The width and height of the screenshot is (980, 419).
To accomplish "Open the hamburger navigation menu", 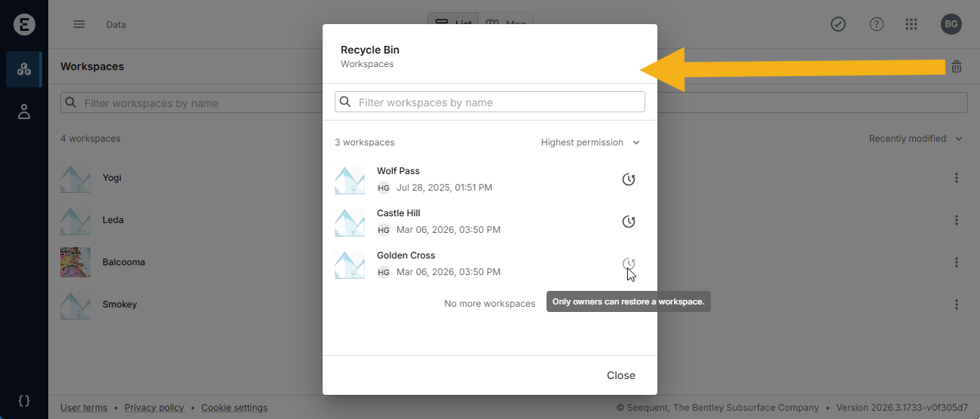I will click(79, 24).
